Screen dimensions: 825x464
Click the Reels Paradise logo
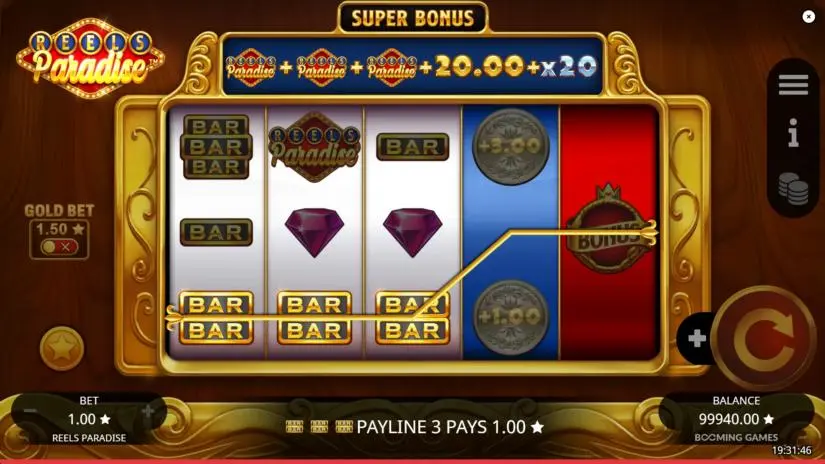tap(90, 58)
